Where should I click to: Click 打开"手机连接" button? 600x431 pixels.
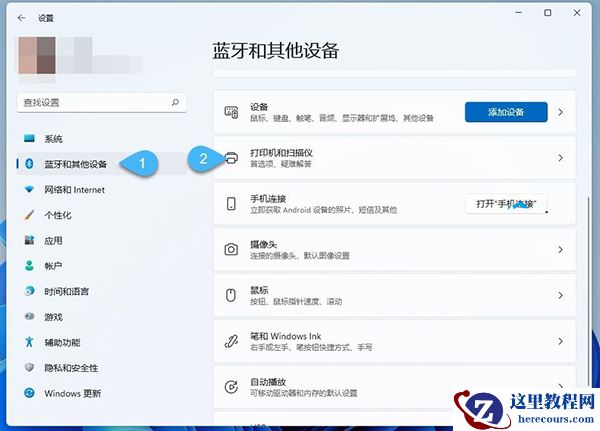pos(506,204)
